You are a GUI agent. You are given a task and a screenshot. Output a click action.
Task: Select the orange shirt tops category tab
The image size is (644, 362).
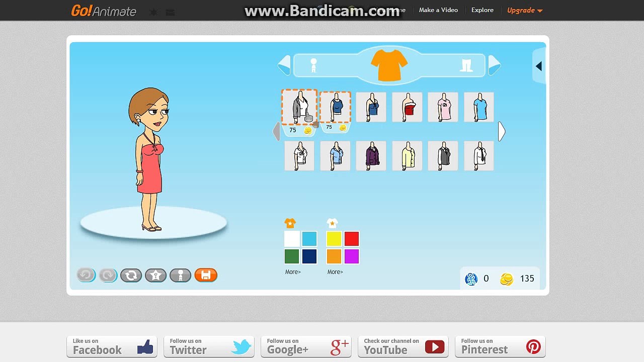click(389, 65)
